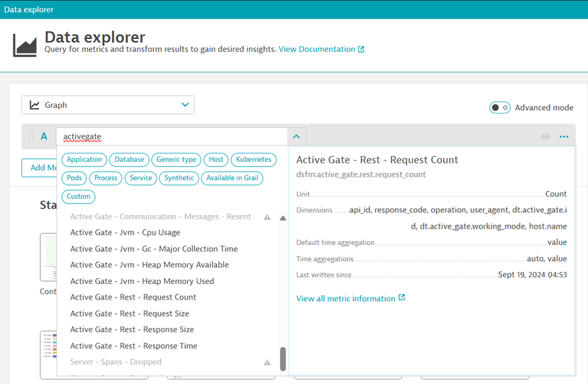Click the Data explorer chart icon
Viewport: 588px width, 384px height.
(25, 44)
